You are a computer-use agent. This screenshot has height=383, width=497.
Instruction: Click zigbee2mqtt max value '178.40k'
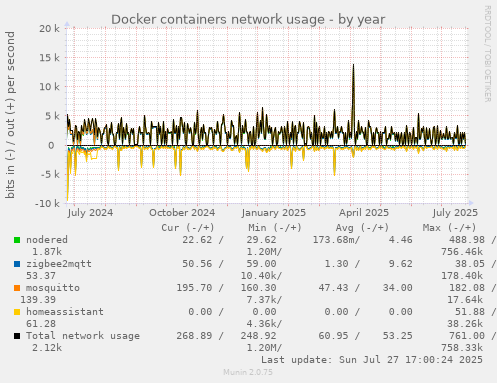click(x=462, y=276)
